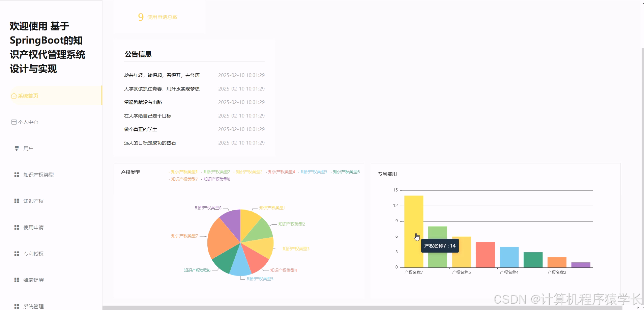Click pie label 知识产权类型3

(x=296, y=249)
